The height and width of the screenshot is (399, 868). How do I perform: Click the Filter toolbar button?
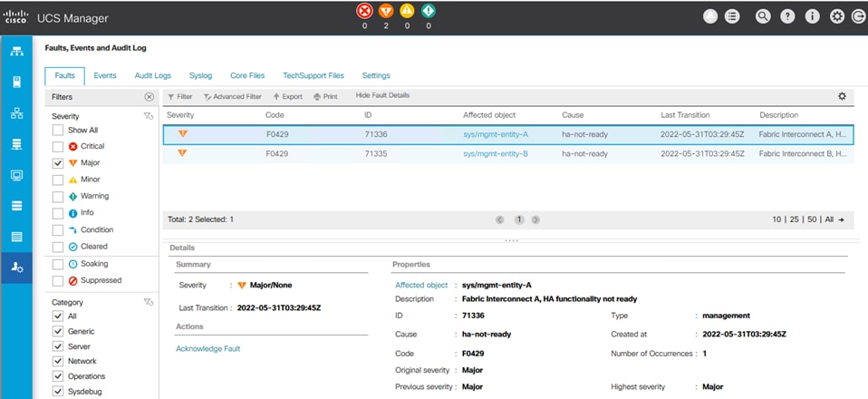pyautogui.click(x=180, y=96)
